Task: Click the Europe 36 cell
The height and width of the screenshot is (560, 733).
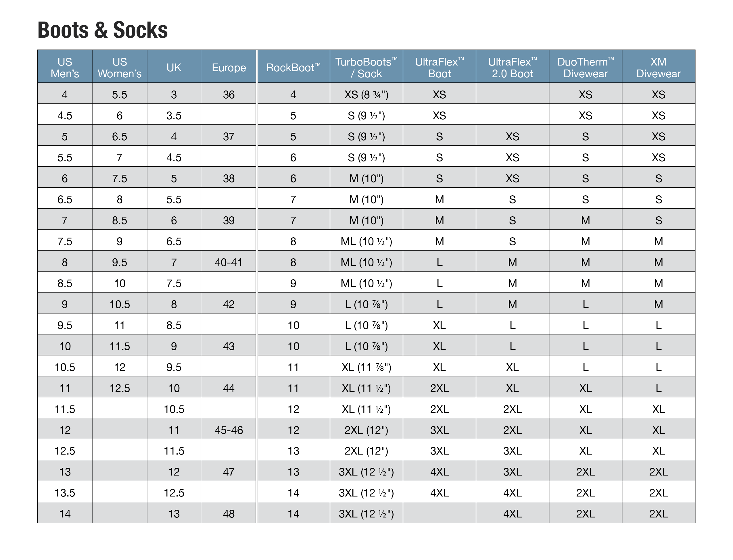Action: click(229, 94)
